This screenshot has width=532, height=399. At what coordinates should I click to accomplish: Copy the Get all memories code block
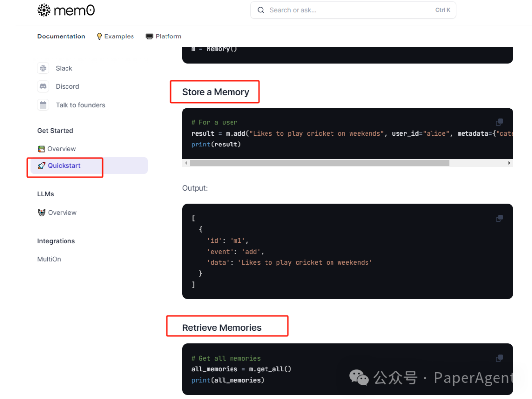499,358
